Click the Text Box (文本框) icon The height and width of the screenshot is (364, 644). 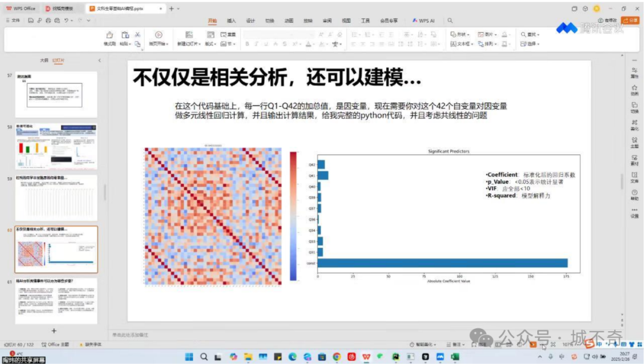coord(453,44)
